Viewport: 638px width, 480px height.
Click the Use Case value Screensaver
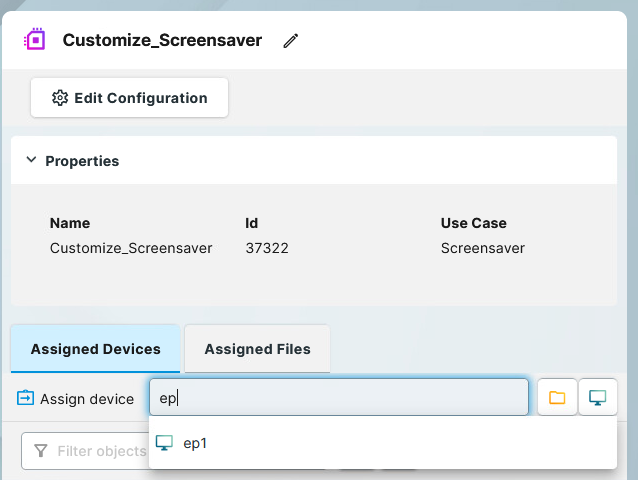click(x=482, y=248)
